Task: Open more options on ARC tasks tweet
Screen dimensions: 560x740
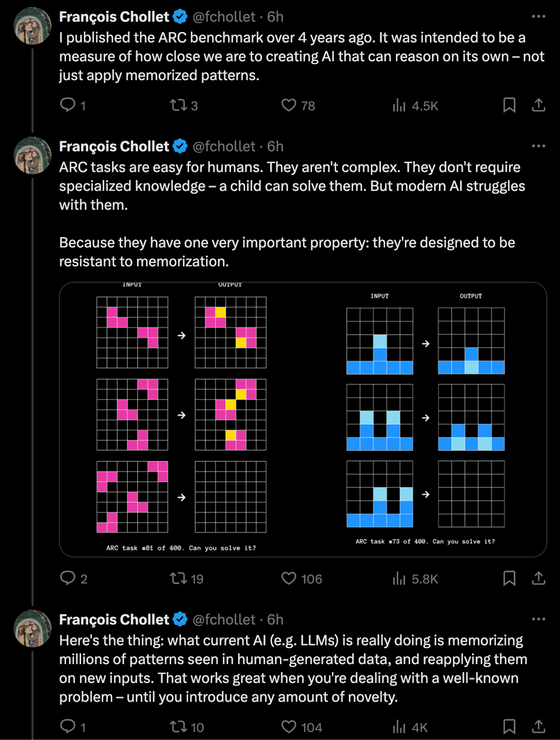Action: [x=538, y=146]
